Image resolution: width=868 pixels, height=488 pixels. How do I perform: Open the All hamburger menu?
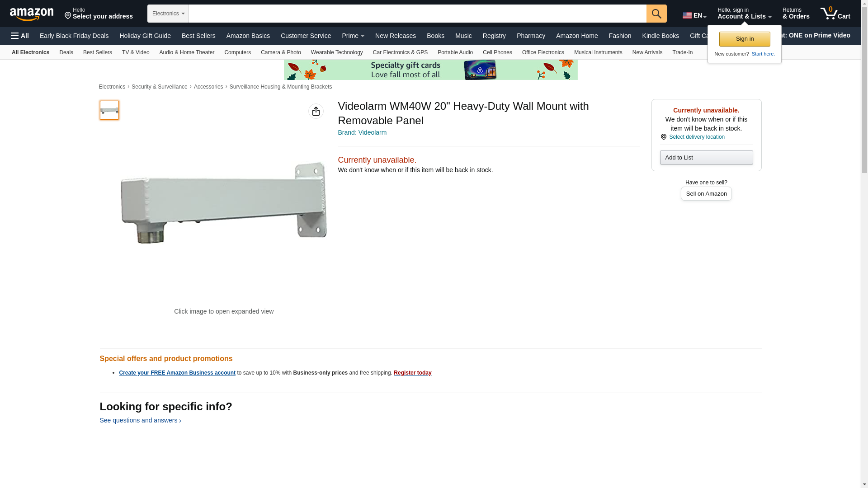click(x=20, y=36)
